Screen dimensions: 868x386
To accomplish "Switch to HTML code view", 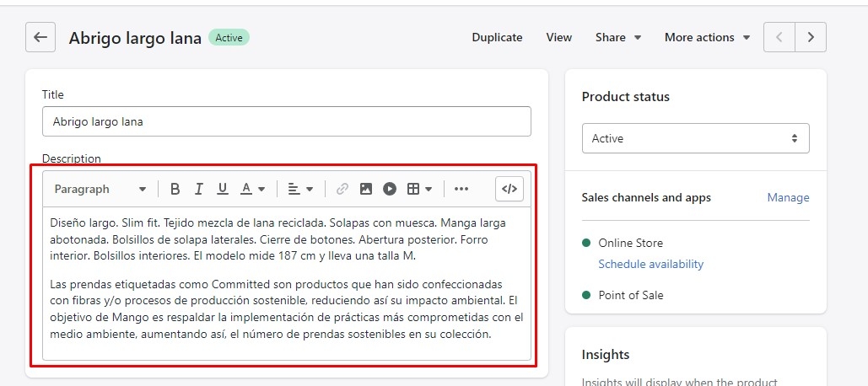I will click(509, 189).
